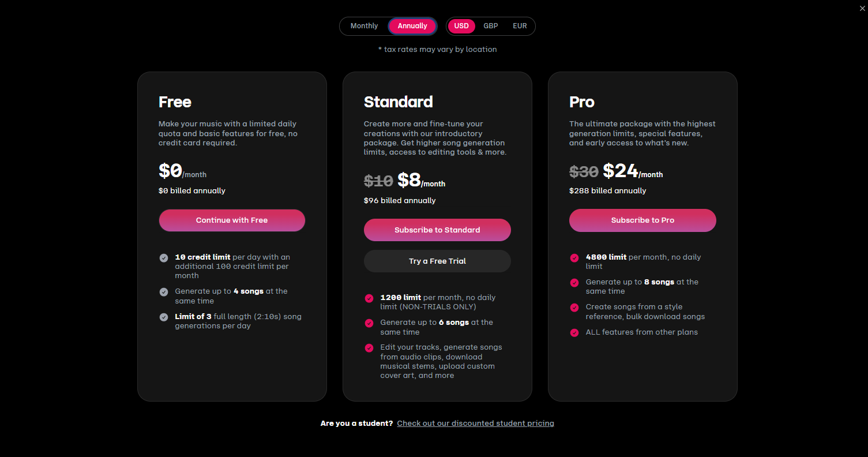Image resolution: width=868 pixels, height=457 pixels.
Task: Click the pink checkmark beside 4800 limit
Action: coord(574,258)
